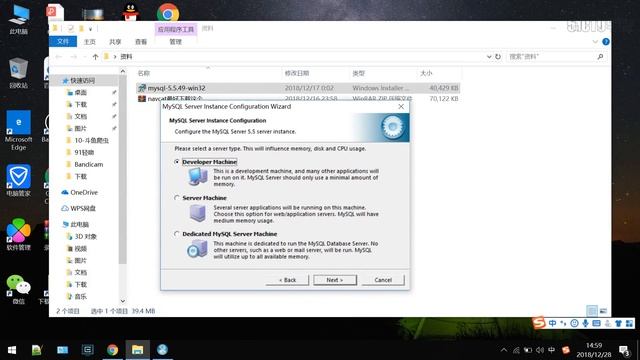
Task: Sort by the 类型 column header
Action: click(358, 73)
